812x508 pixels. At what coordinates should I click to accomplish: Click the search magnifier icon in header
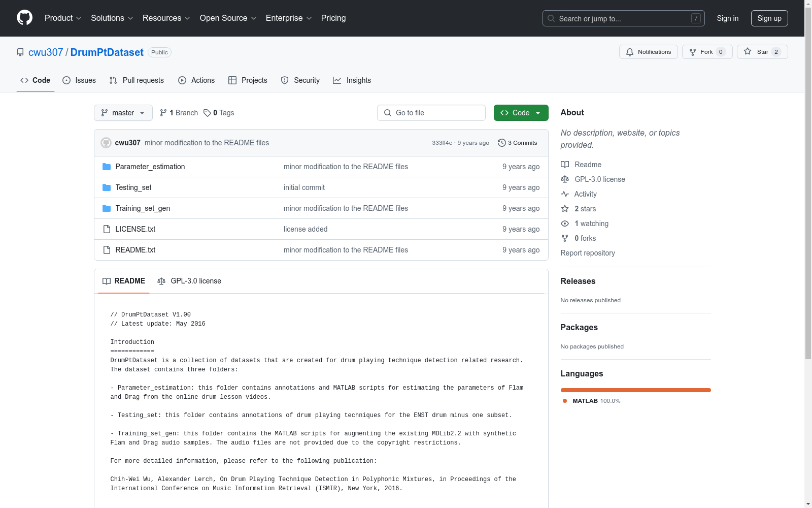click(551, 18)
